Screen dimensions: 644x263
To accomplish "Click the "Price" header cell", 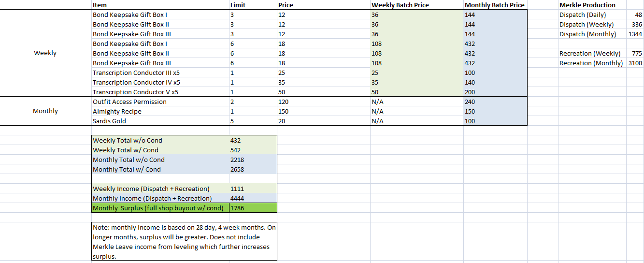I will [x=323, y=5].
